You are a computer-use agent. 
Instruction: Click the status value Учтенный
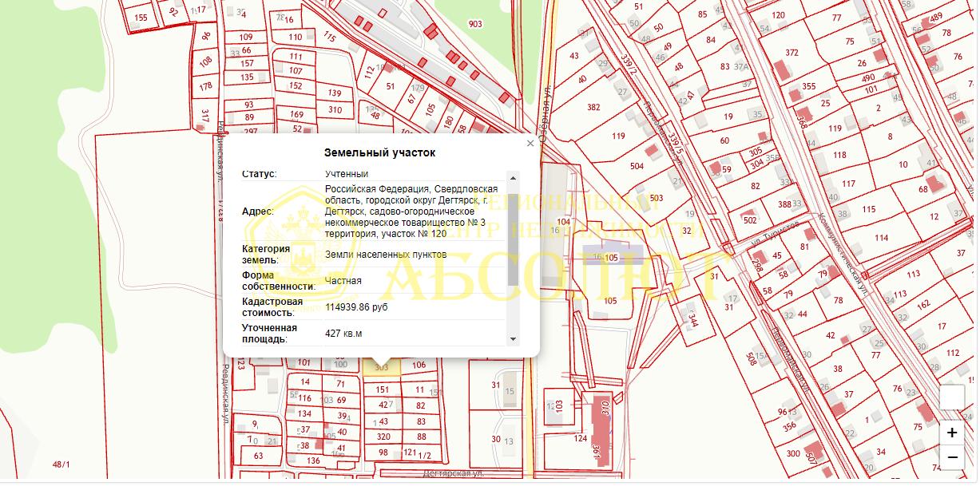347,173
